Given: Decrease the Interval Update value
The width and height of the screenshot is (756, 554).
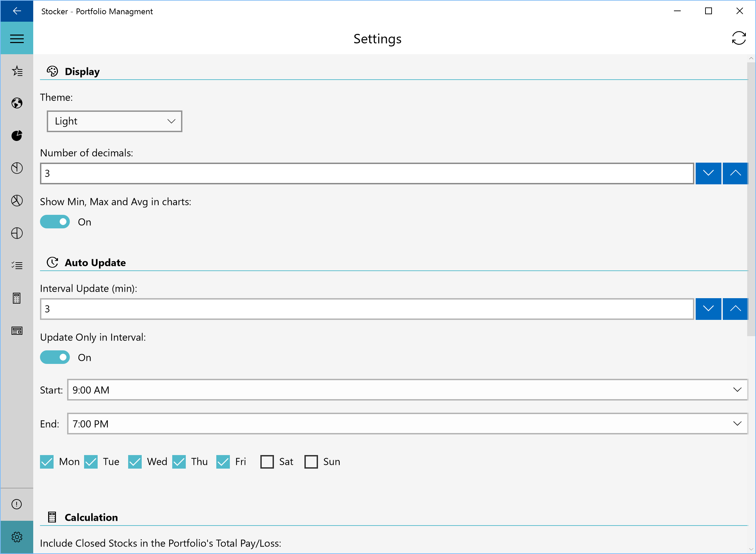Looking at the screenshot, I should tap(708, 309).
